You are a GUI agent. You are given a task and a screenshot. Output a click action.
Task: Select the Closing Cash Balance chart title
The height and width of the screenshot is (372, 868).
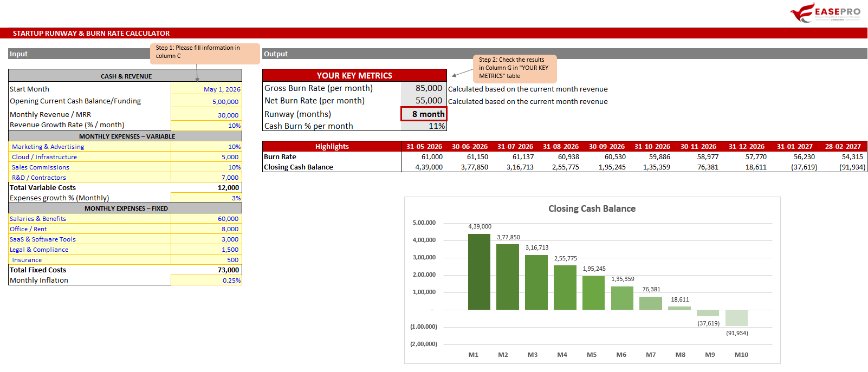[x=592, y=208]
